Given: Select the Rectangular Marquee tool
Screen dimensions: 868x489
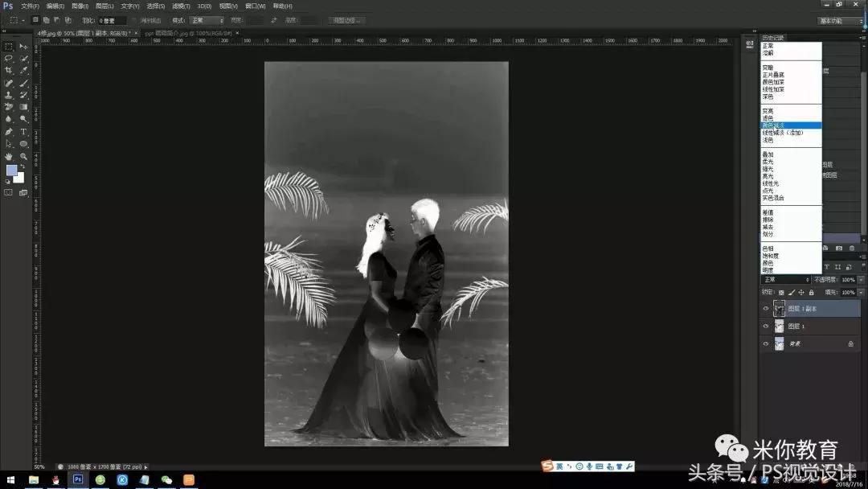Looking at the screenshot, I should tap(9, 47).
